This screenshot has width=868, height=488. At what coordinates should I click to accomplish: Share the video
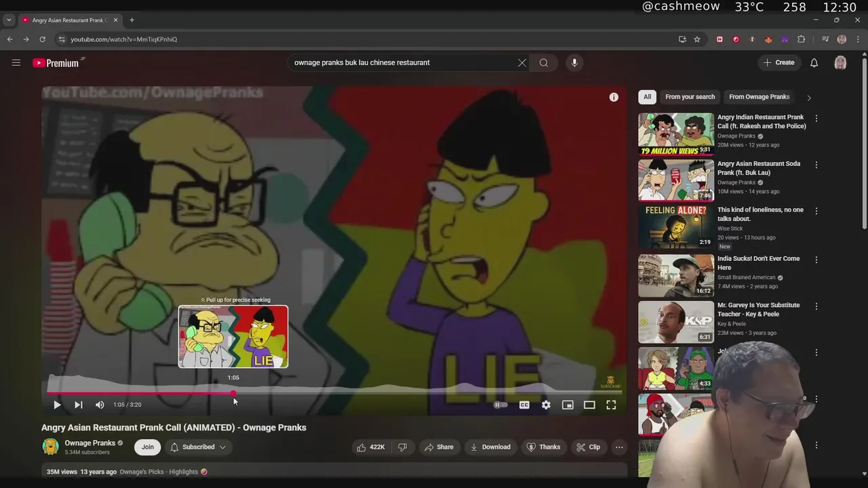pos(439,447)
